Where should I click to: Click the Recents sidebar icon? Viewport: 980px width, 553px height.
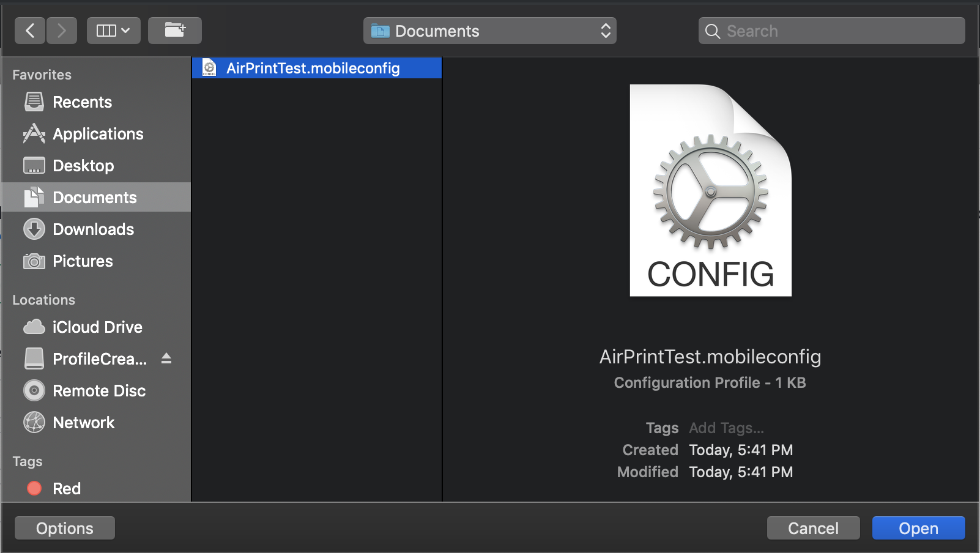click(x=34, y=102)
